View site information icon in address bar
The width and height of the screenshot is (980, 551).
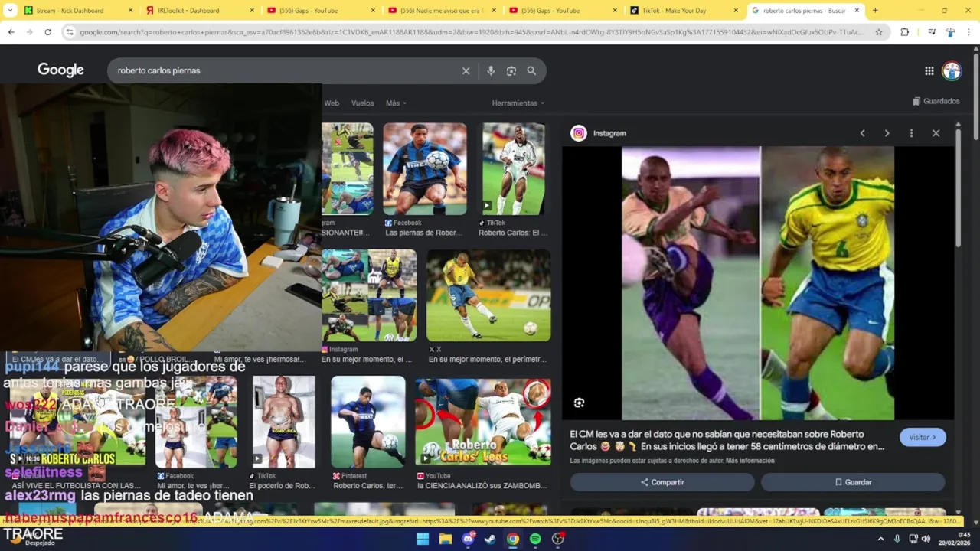(70, 32)
